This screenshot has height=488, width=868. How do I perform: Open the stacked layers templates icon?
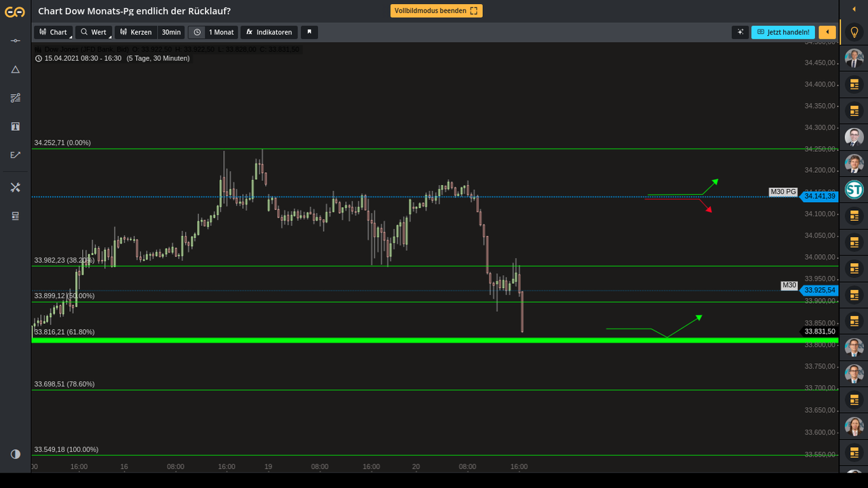pyautogui.click(x=15, y=216)
